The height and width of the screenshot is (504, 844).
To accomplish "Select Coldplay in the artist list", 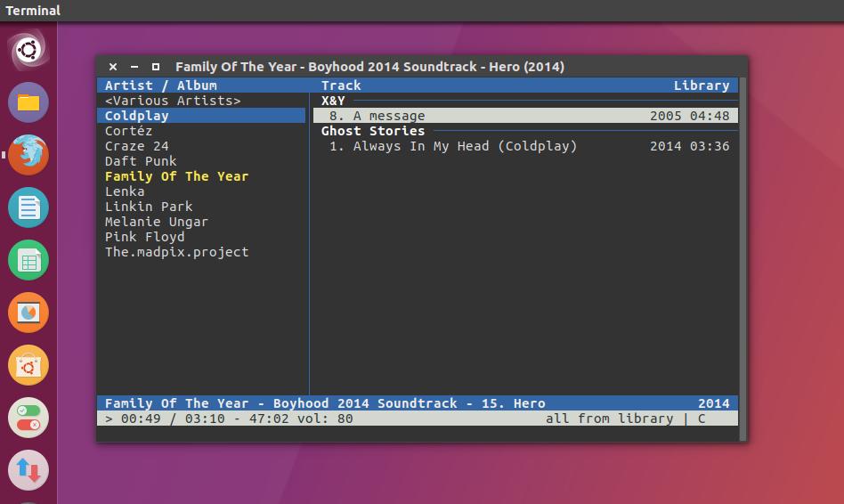I will 136,116.
